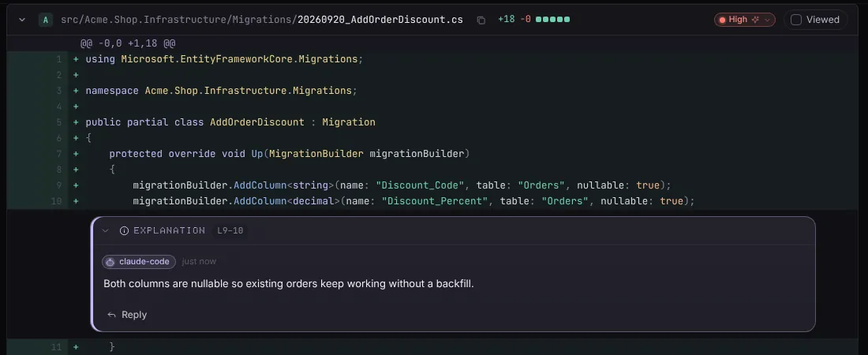Click the 'using Microsoft.EntityFrameworkCore.Migrations' line
This screenshot has height=355, width=868.
coord(224,59)
